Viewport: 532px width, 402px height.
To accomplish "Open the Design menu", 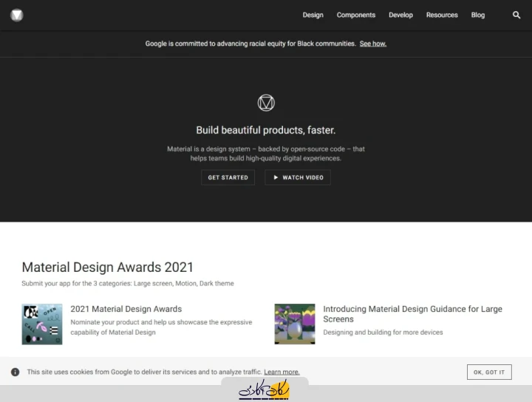I will point(313,15).
